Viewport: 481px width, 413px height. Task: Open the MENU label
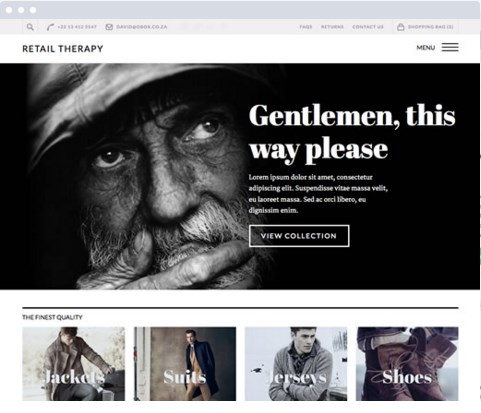[x=426, y=48]
